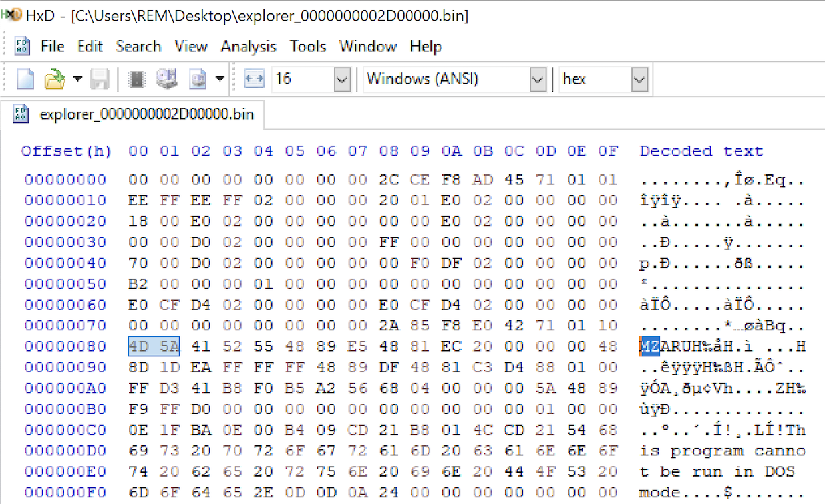Click the bytes-per-row width icon

[255, 79]
